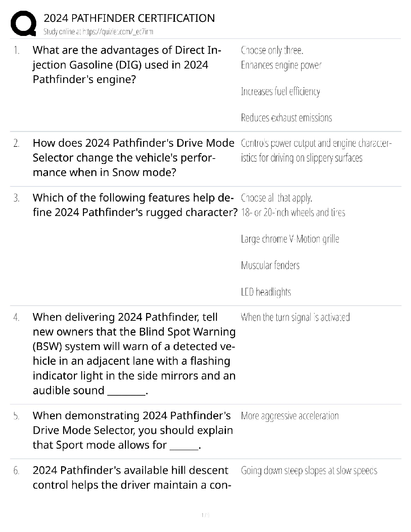Viewport: 411px width, 532px height.
Task: Click the page number at the bottom
Action: point(205,515)
